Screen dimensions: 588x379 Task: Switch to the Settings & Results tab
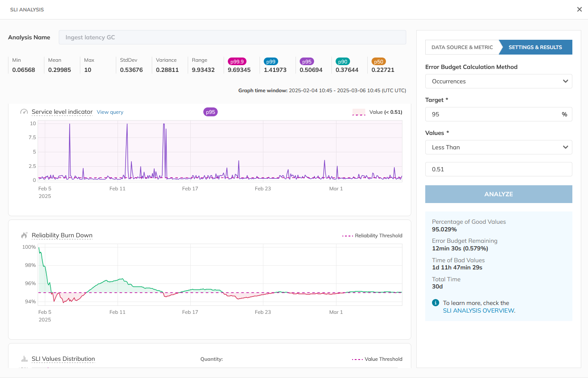click(535, 47)
